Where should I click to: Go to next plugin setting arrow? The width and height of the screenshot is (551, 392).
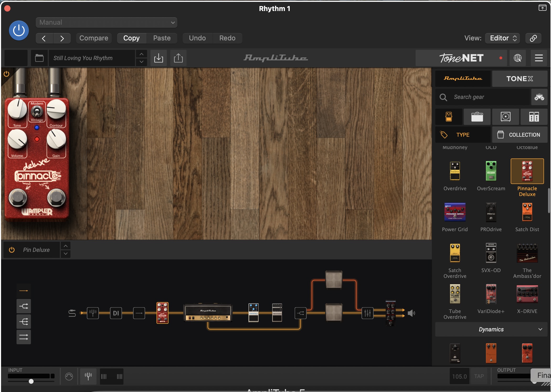coord(62,38)
